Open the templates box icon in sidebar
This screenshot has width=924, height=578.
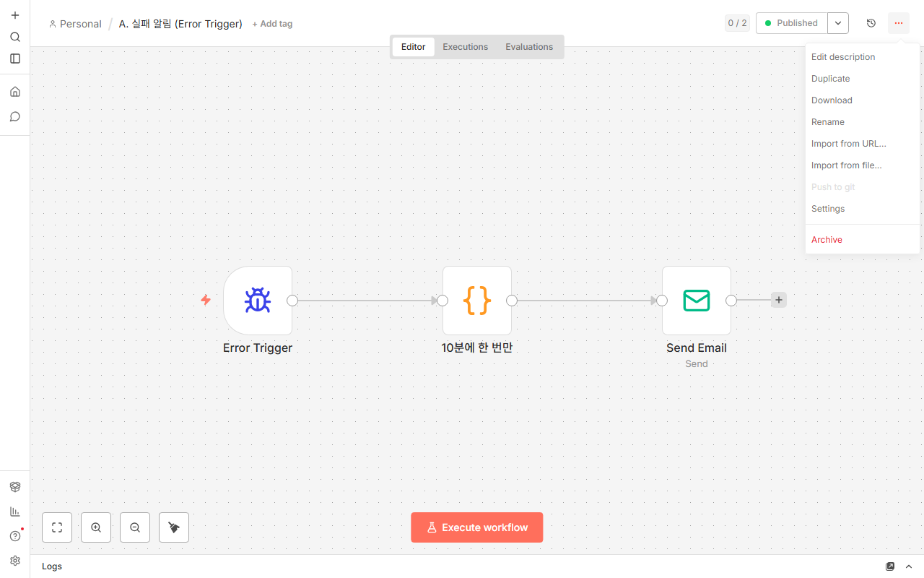coord(15,487)
